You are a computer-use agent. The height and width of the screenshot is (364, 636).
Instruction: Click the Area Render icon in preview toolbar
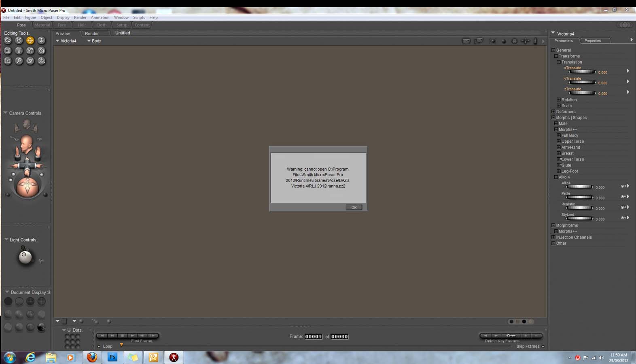479,41
